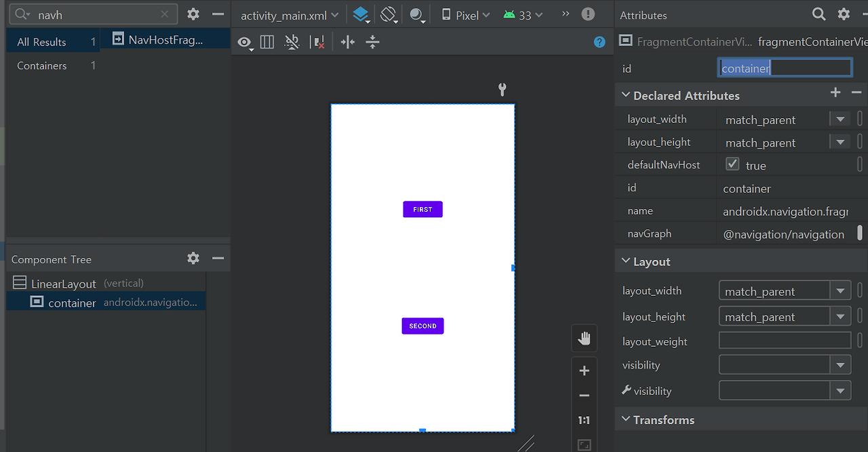Viewport: 868px width, 452px height.
Task: Open the API 33 device version dropdown
Action: [x=522, y=14]
